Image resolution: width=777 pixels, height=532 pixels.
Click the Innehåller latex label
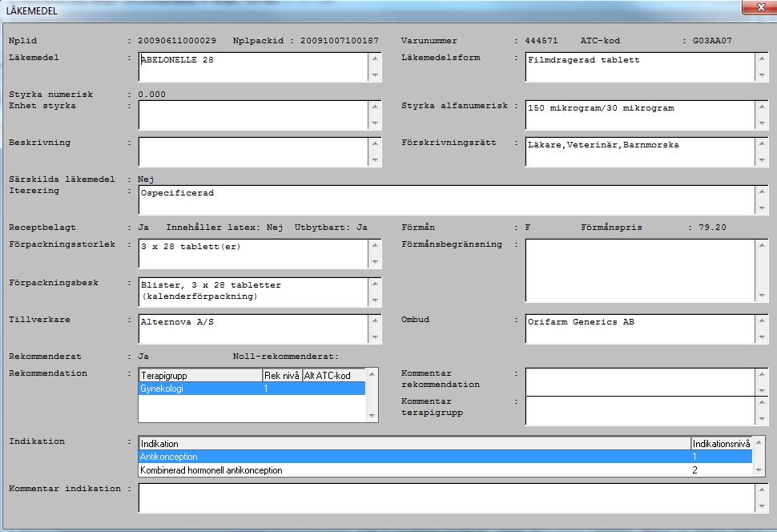click(x=211, y=227)
